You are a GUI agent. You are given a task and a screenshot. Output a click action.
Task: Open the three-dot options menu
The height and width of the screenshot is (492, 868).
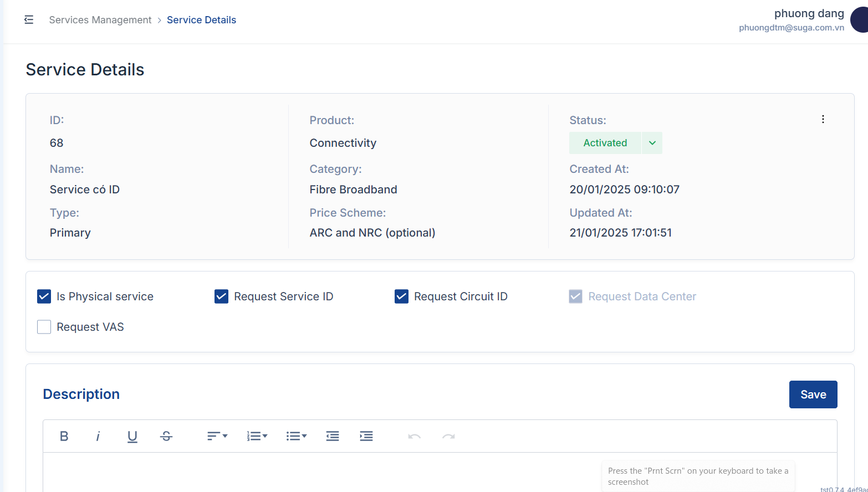point(823,119)
